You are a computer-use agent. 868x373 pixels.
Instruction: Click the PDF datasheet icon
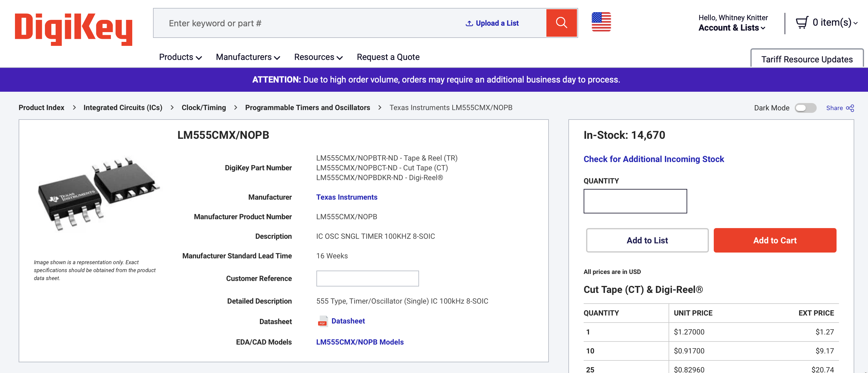(x=323, y=321)
